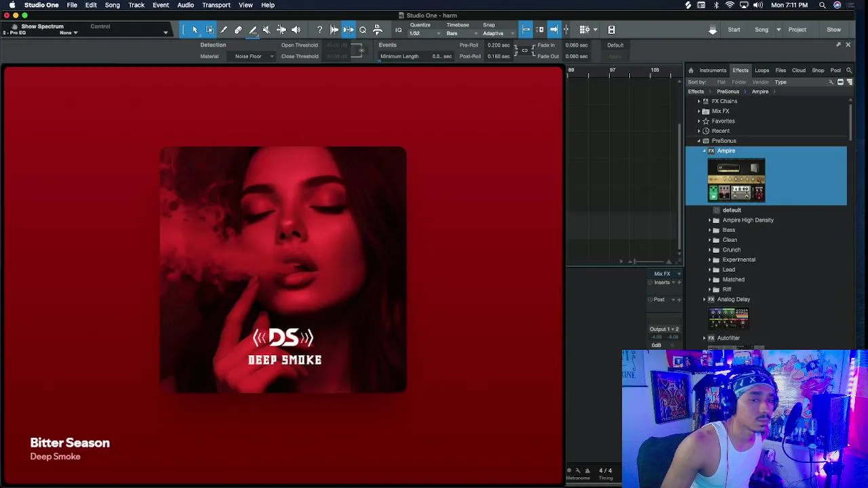Click the question mark help icon
The height and width of the screenshot is (488, 868).
(x=319, y=30)
